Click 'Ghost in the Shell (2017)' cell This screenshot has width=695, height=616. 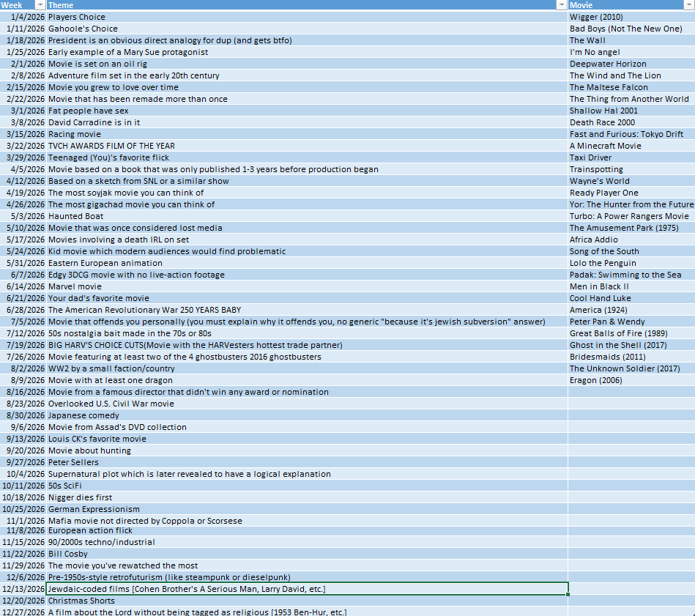(x=631, y=345)
